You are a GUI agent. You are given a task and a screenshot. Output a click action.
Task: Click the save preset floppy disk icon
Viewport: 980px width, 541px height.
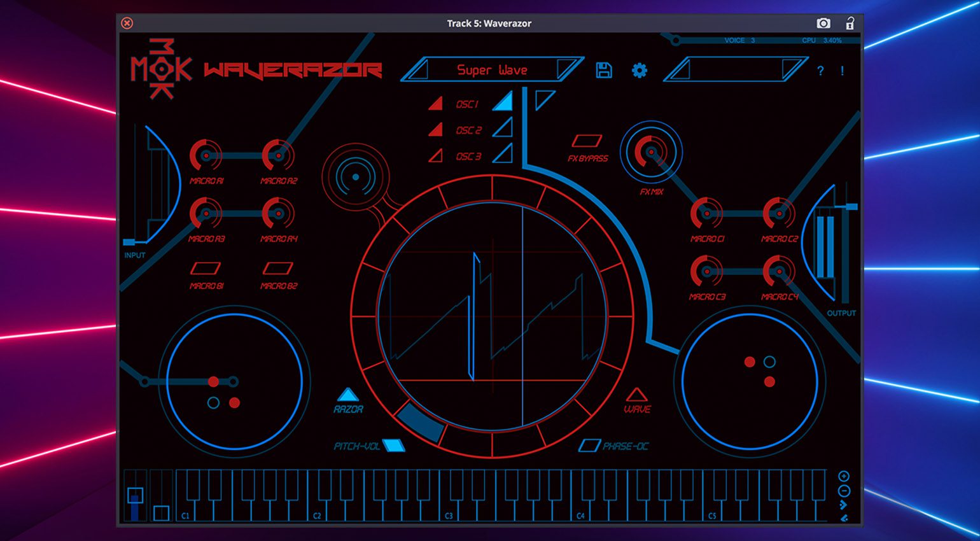pos(603,70)
